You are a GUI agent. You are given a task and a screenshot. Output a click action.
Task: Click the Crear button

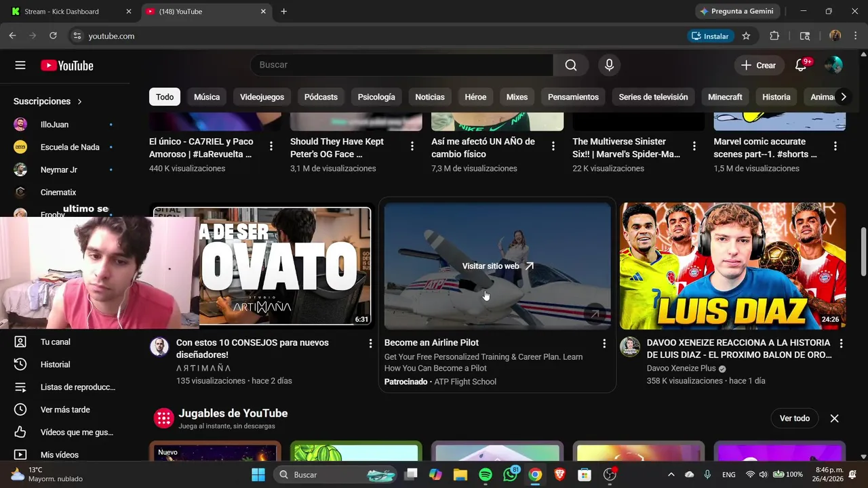(758, 65)
